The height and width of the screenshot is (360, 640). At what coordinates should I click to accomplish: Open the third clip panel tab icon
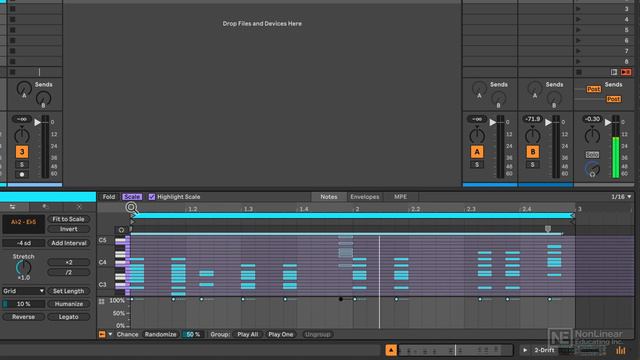click(78, 207)
